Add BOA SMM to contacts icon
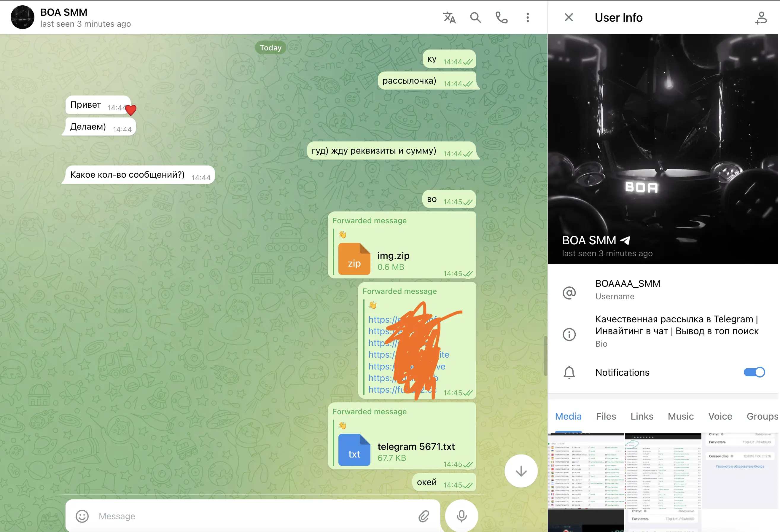Screen dimensions: 780x532 click(761, 18)
